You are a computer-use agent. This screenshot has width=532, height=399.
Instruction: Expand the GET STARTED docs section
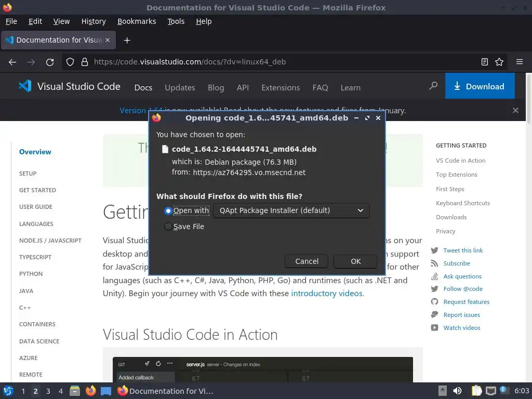37,190
